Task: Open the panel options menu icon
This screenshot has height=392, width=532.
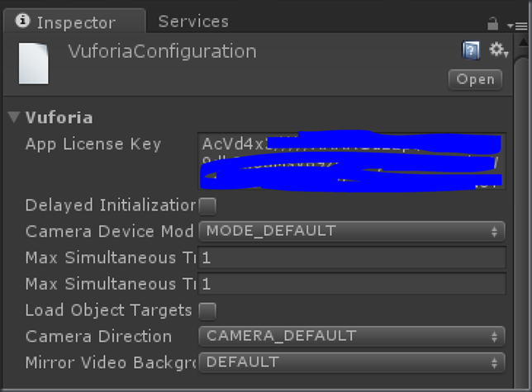Action: [x=517, y=26]
